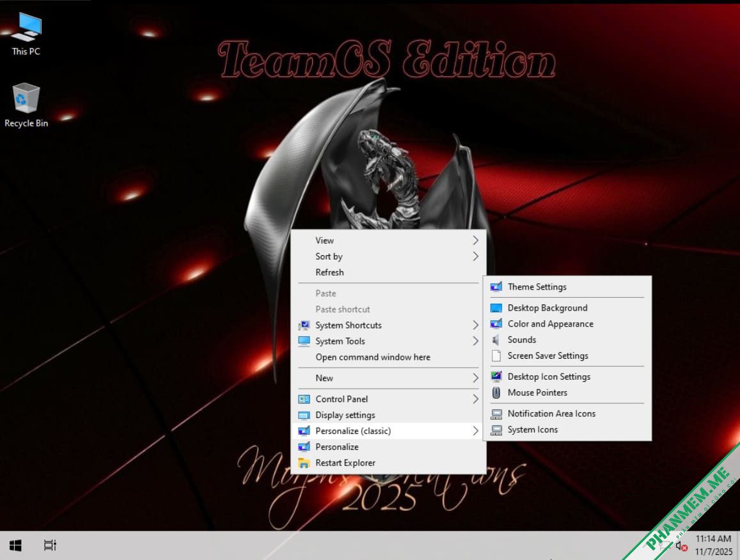Click the Personalize entry icon

click(304, 447)
